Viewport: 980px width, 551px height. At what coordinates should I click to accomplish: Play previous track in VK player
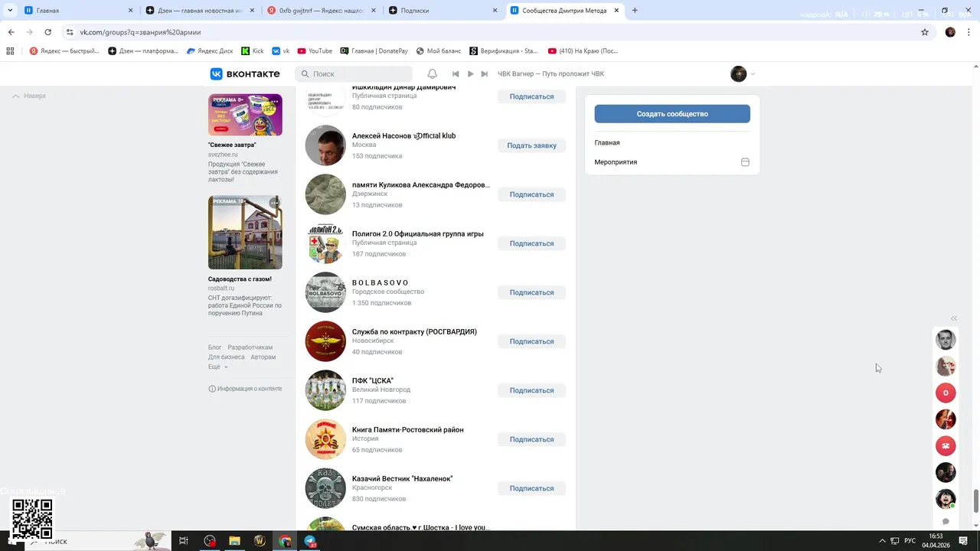point(456,74)
